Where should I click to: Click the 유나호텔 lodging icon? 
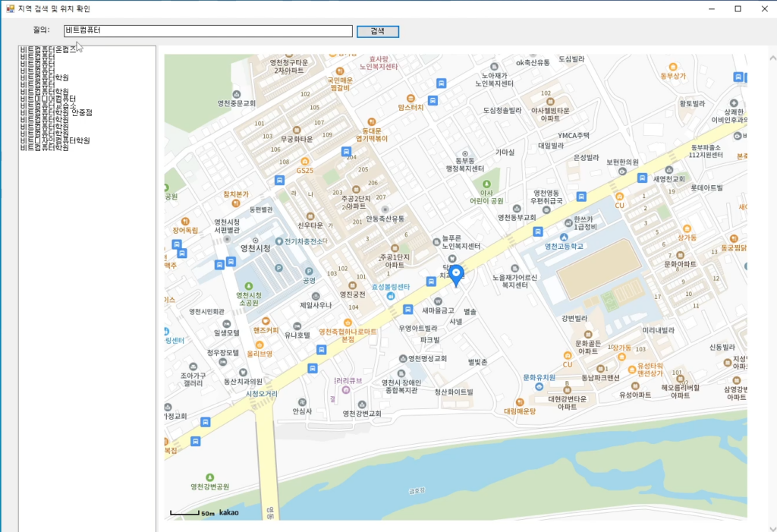(297, 326)
